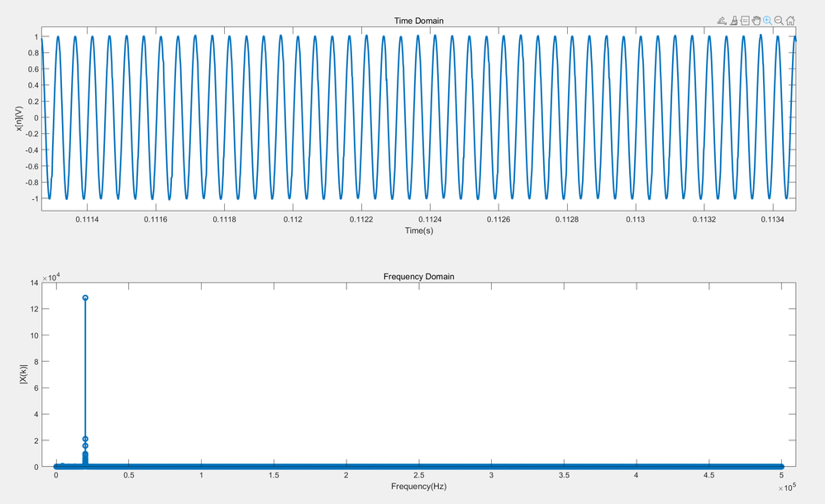825x504 pixels.
Task: Click the ×10^5 exponent label
Action: [x=787, y=487]
